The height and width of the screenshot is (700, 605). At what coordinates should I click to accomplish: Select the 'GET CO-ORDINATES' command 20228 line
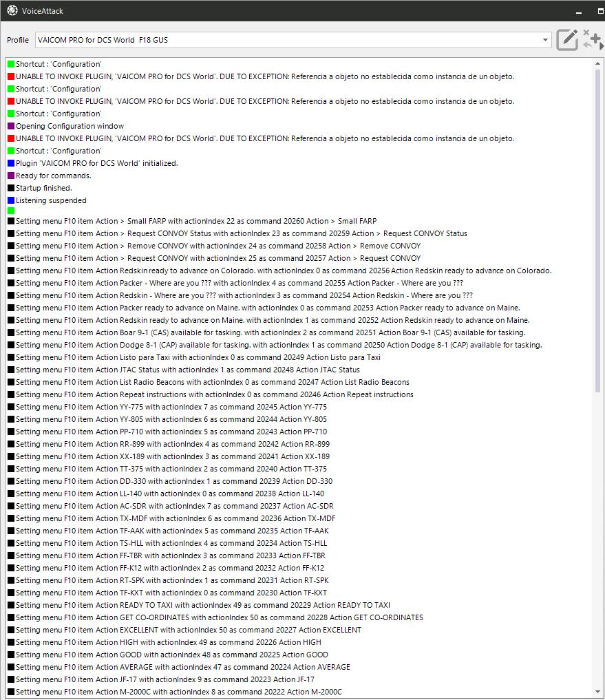215,617
